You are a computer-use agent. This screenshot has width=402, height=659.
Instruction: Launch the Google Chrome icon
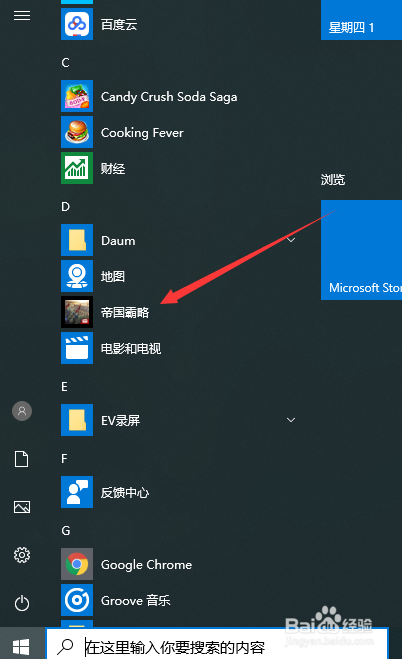(x=77, y=564)
